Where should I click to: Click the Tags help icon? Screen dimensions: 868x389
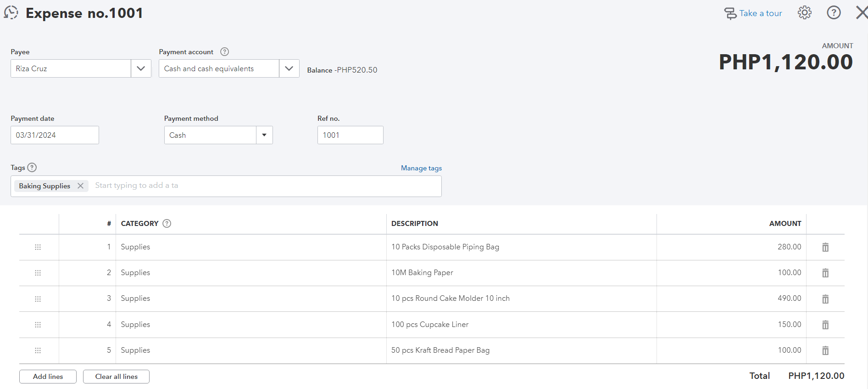point(32,168)
